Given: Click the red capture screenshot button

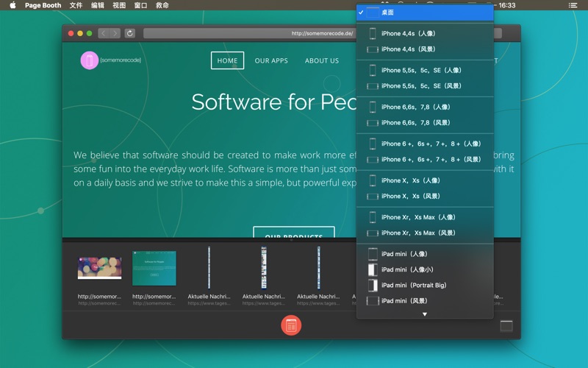Looking at the screenshot, I should click(291, 325).
